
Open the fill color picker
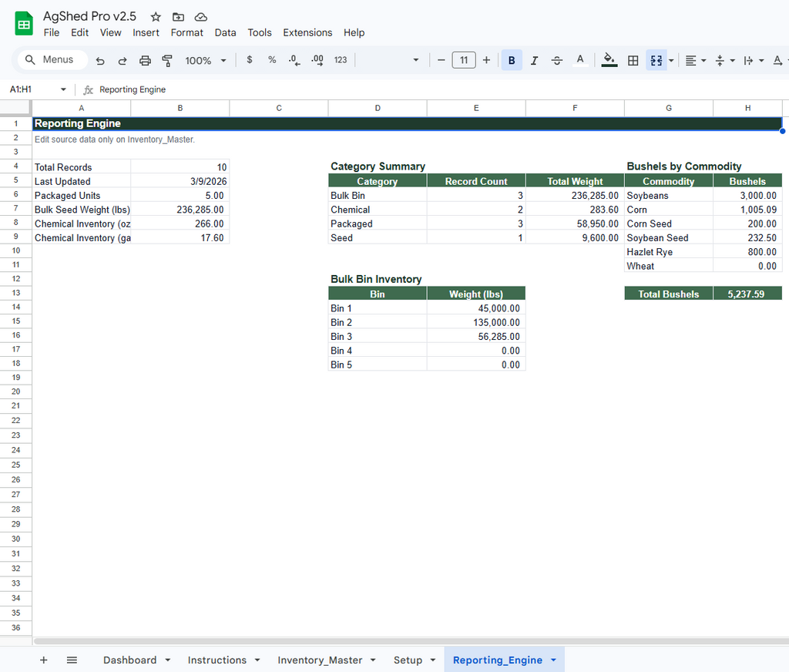(609, 59)
